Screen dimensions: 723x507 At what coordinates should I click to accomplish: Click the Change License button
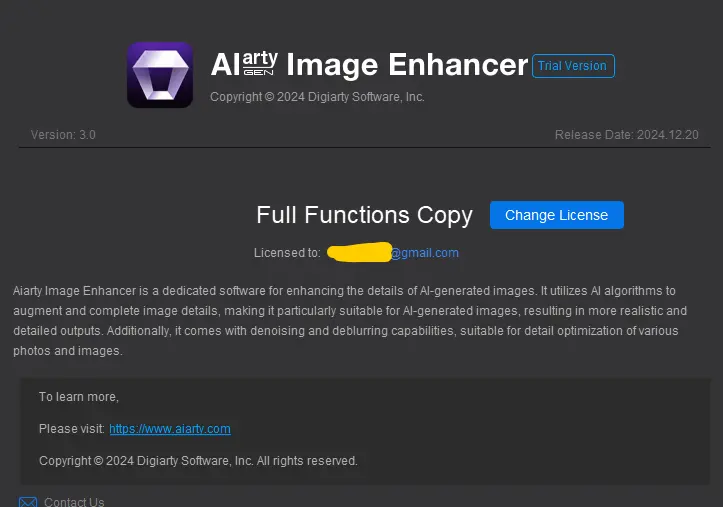click(557, 215)
